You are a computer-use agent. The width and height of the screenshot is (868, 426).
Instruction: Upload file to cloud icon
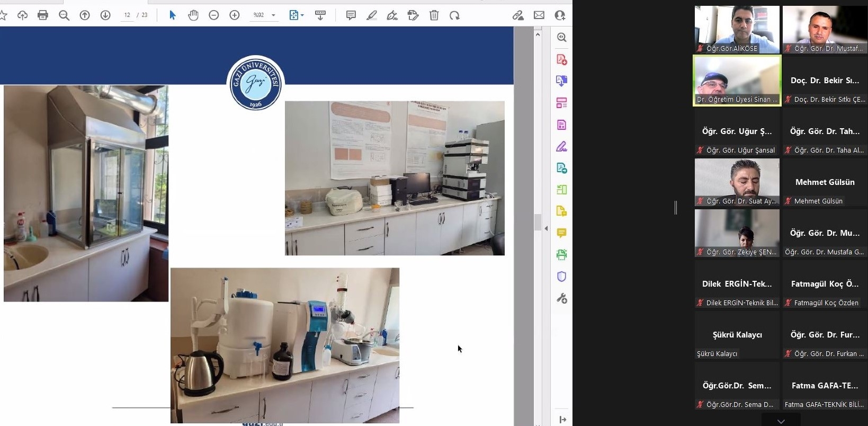coord(22,15)
